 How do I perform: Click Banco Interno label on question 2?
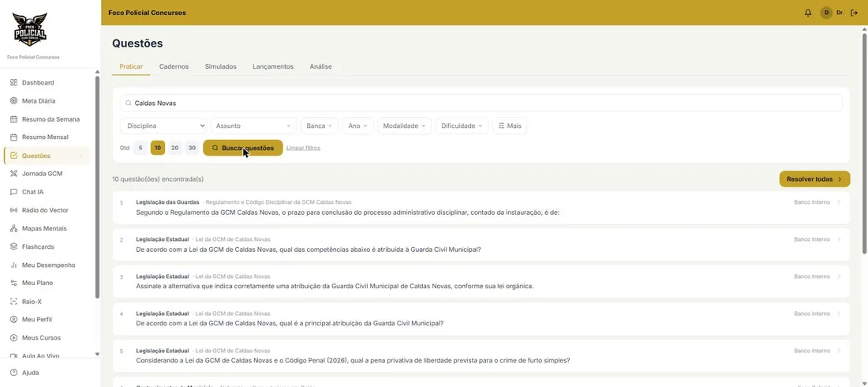tap(811, 239)
